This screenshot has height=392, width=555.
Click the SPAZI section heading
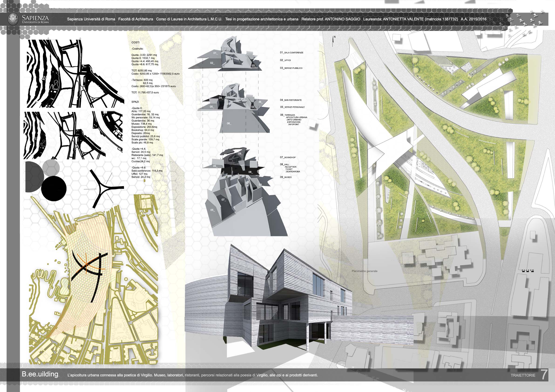tap(135, 102)
